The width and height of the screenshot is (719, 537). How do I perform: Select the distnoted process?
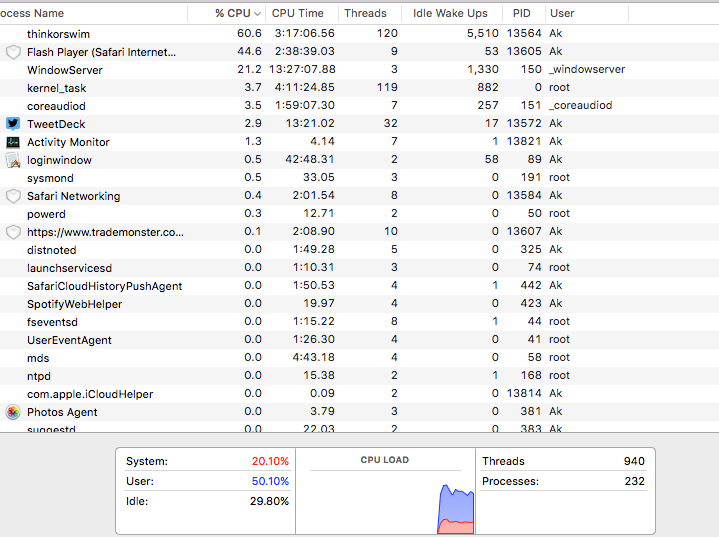tap(51, 250)
